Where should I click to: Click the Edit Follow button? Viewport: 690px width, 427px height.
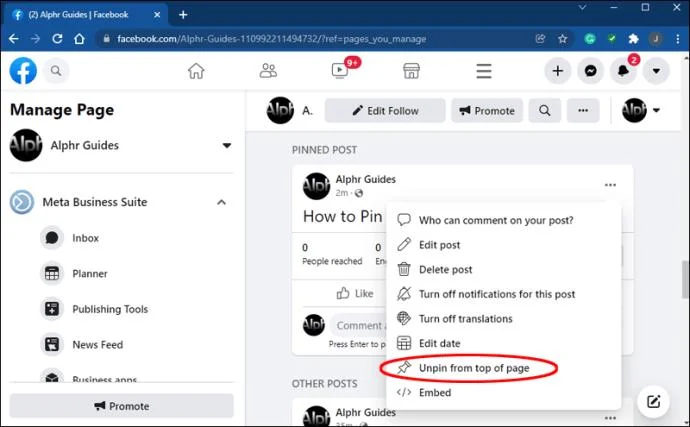click(x=385, y=110)
